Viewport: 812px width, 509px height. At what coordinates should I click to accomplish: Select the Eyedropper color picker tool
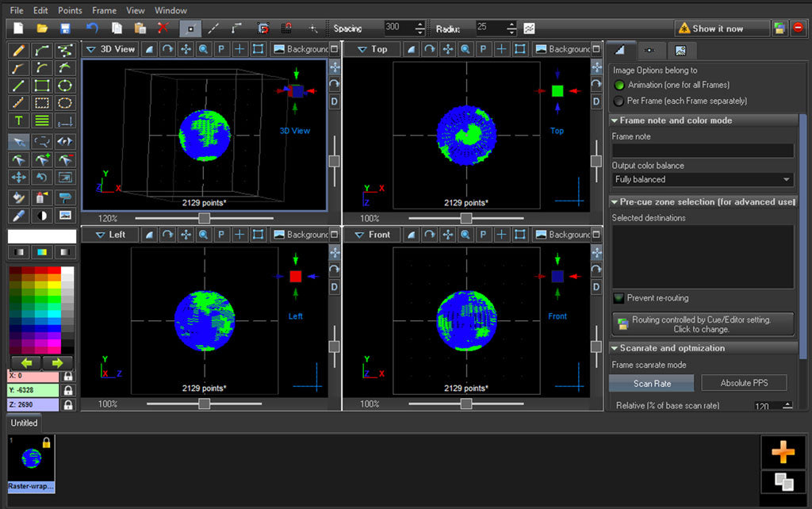coord(18,216)
